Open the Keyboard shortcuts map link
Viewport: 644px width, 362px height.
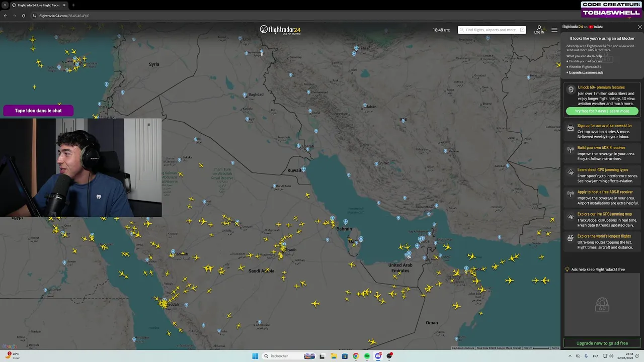coord(463,348)
